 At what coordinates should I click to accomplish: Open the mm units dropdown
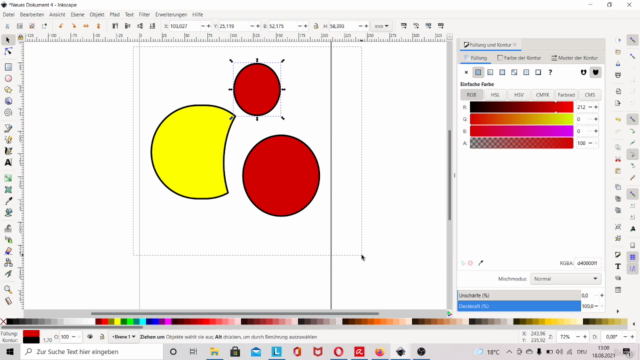coord(382,26)
